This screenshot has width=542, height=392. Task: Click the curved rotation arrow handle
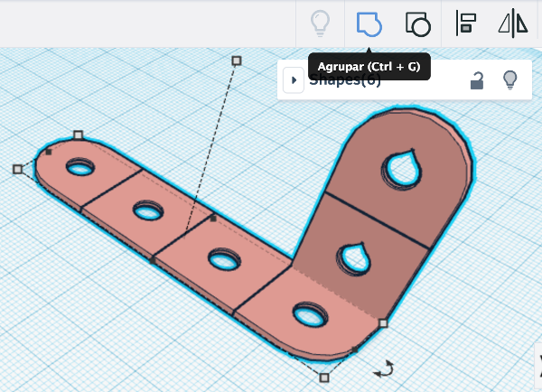pyautogui.click(x=386, y=369)
